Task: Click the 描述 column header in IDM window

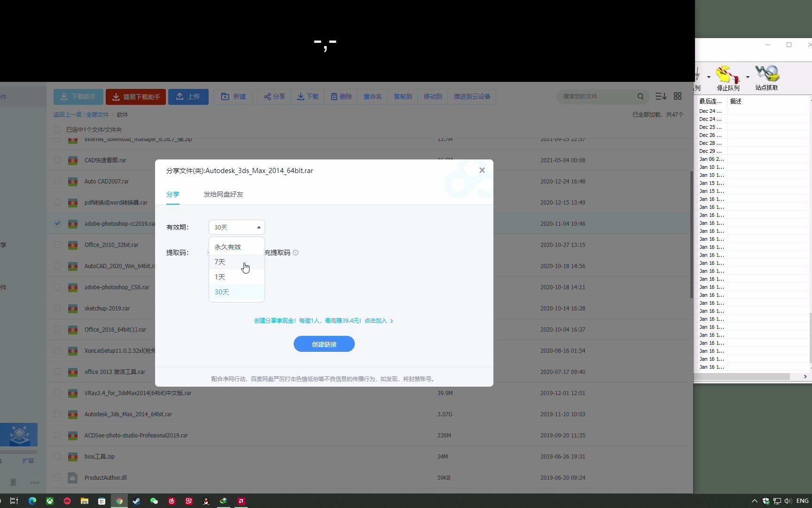Action: [769, 101]
